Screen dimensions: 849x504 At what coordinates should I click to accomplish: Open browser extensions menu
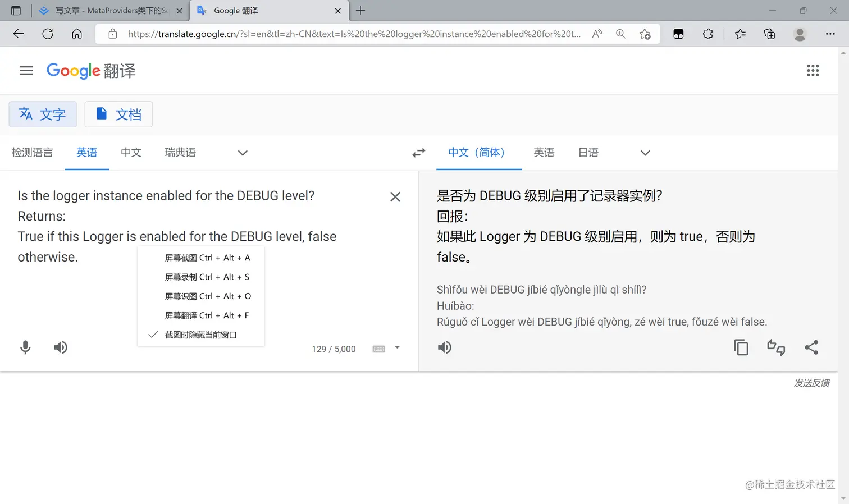point(708,34)
